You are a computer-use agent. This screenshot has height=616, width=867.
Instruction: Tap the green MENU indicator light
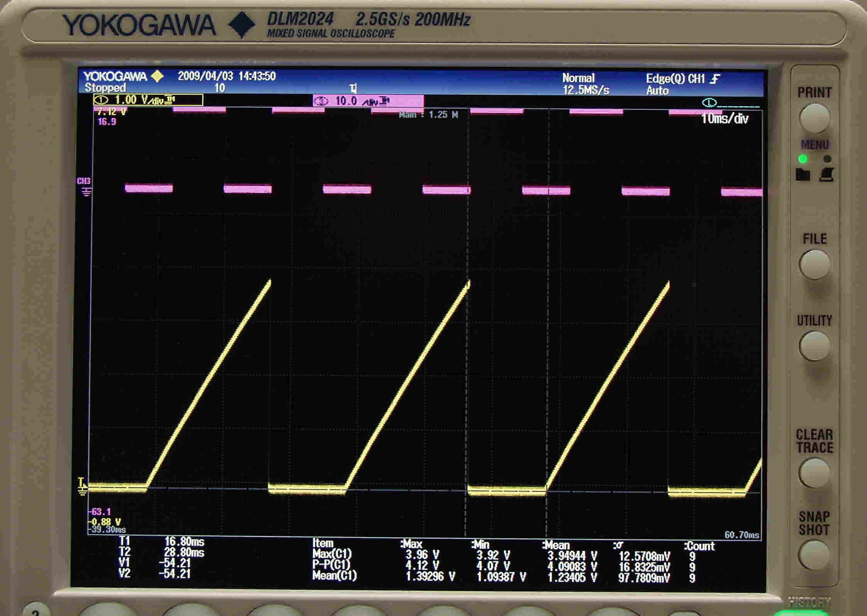[x=803, y=159]
